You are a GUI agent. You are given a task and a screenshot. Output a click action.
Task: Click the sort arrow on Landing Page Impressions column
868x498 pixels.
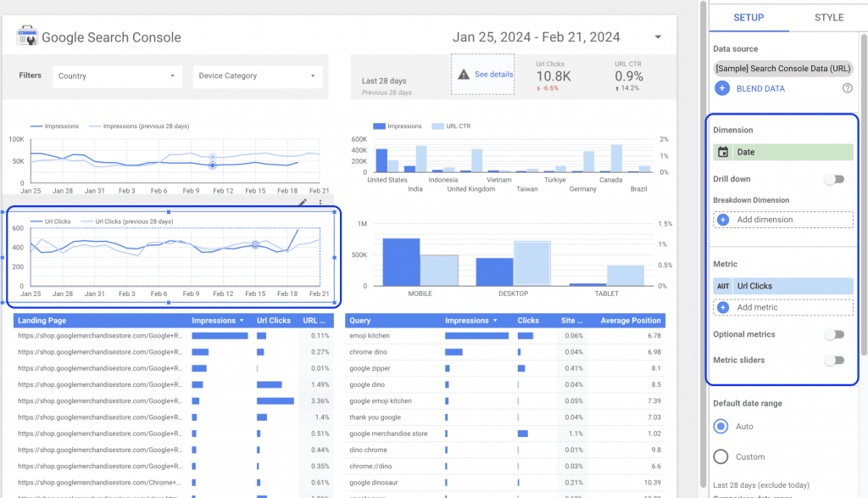pos(242,321)
